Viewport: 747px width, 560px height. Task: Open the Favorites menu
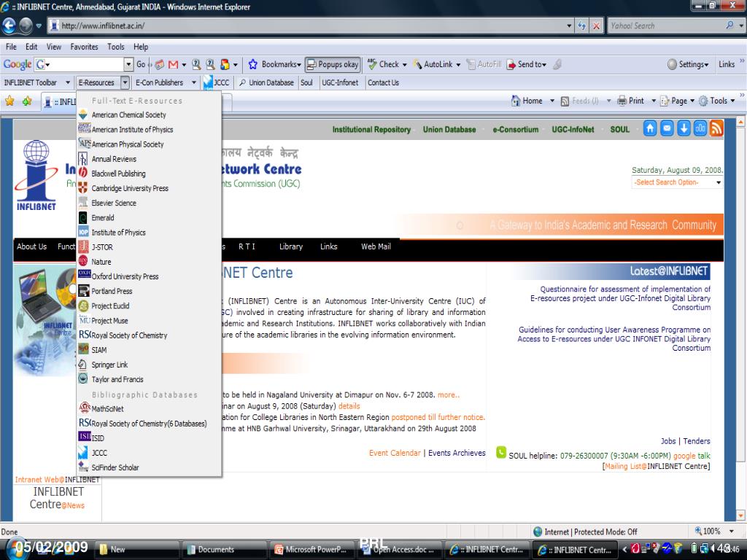click(84, 47)
